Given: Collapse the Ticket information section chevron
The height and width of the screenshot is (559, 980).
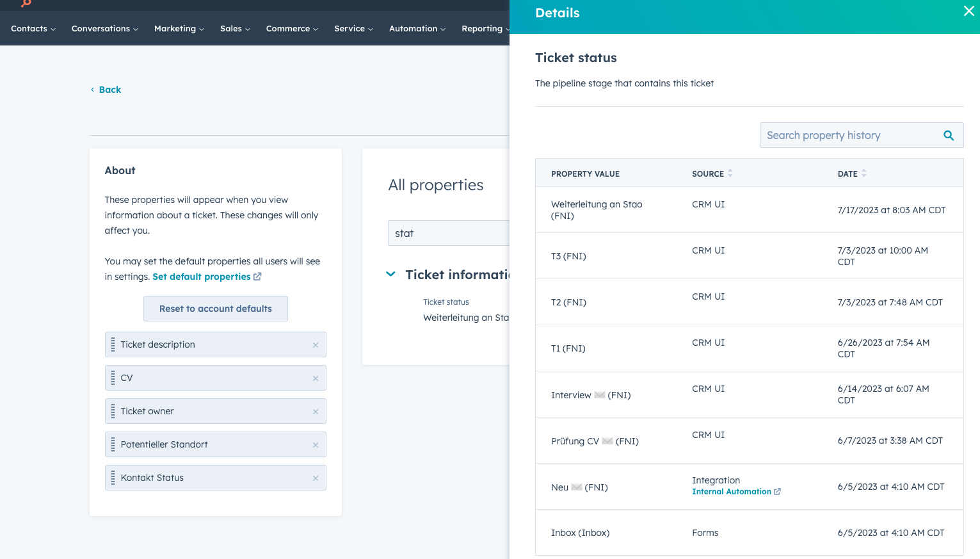Looking at the screenshot, I should point(390,274).
